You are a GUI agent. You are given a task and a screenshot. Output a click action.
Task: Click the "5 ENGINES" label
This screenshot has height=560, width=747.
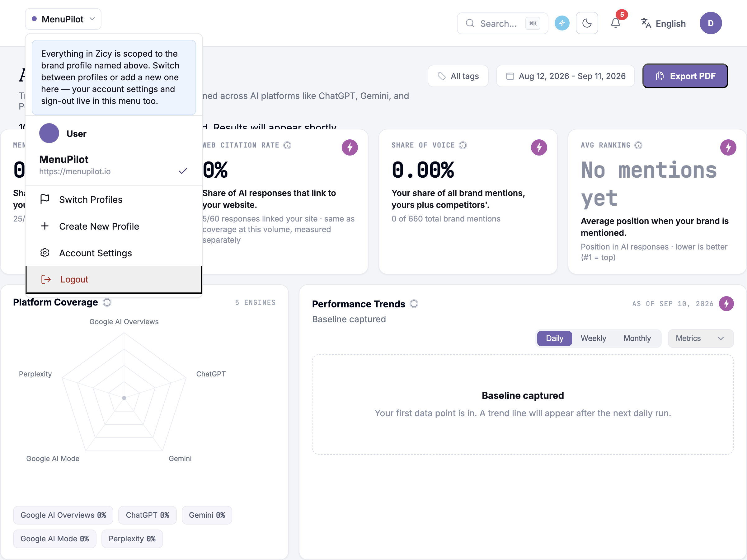pyautogui.click(x=255, y=302)
